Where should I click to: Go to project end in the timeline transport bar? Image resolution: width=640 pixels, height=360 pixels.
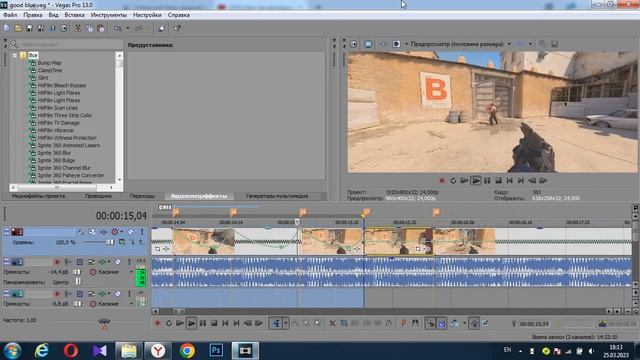236,323
